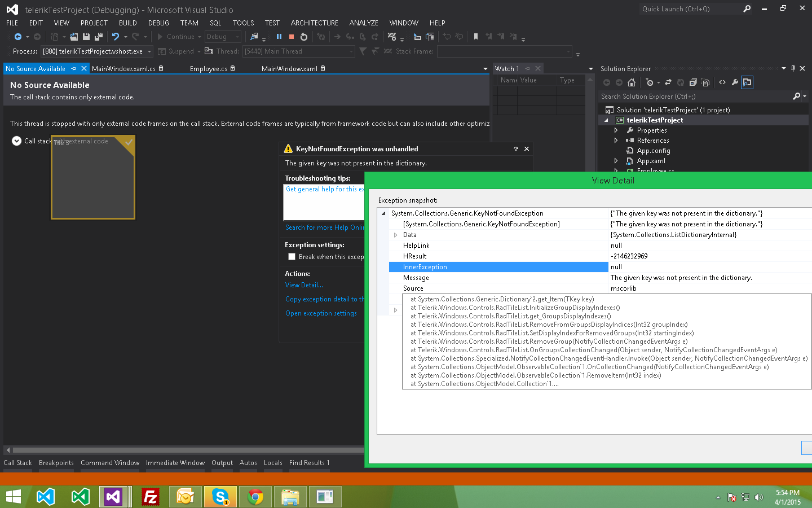
Task: Expand the Data row in exception snapshot
Action: coord(395,235)
